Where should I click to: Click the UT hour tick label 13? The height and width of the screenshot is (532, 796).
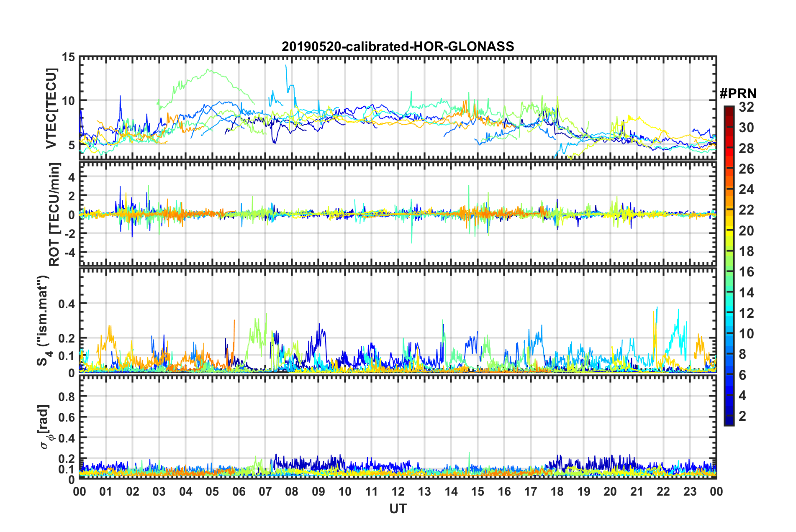(x=424, y=491)
